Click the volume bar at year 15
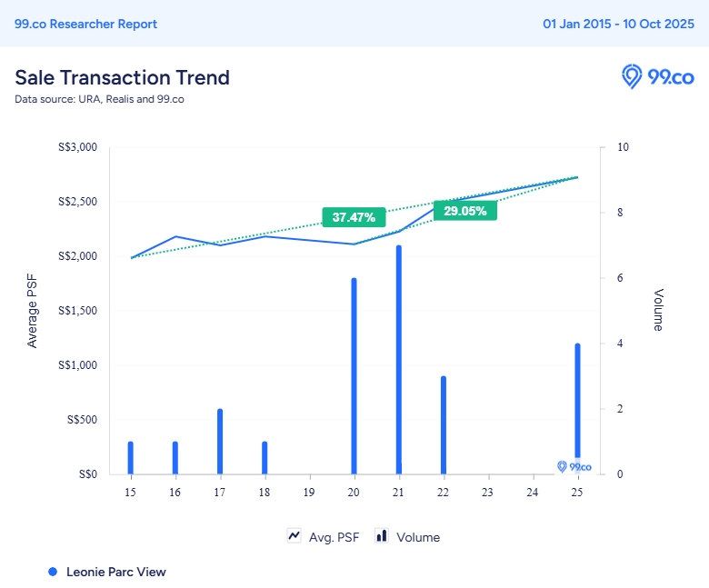 pyautogui.click(x=131, y=458)
